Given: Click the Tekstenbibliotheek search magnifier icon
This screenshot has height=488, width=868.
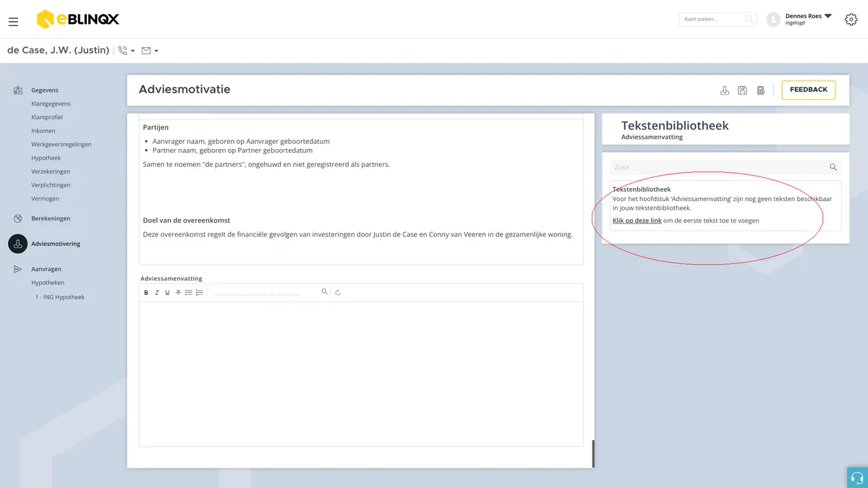Looking at the screenshot, I should (833, 167).
